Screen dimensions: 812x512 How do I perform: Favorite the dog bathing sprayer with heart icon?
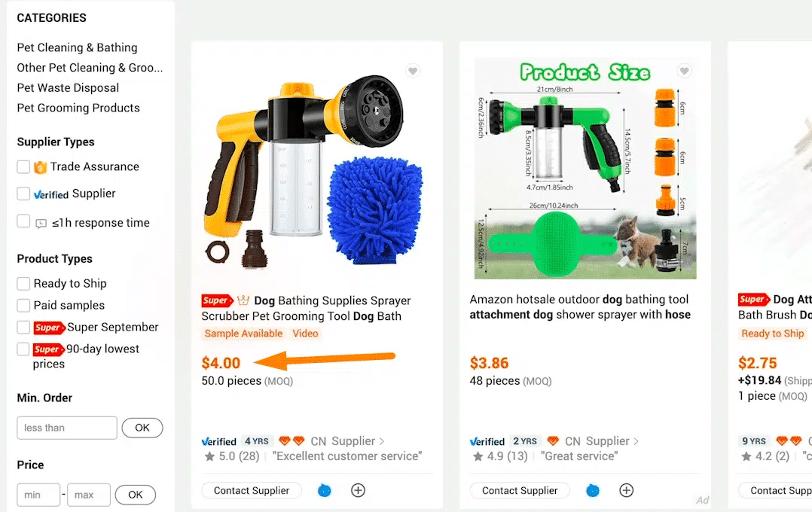pyautogui.click(x=413, y=71)
